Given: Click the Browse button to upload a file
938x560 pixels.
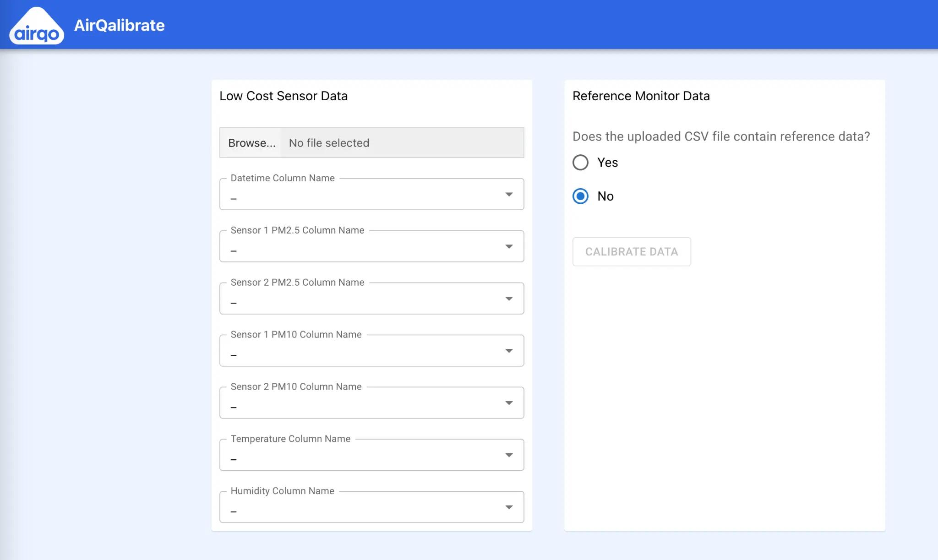Looking at the screenshot, I should tap(252, 142).
